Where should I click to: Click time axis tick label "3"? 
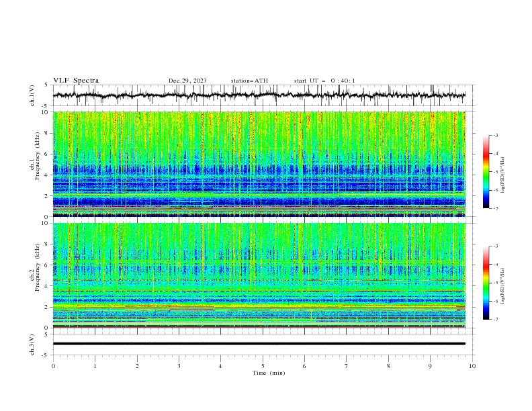pos(179,366)
